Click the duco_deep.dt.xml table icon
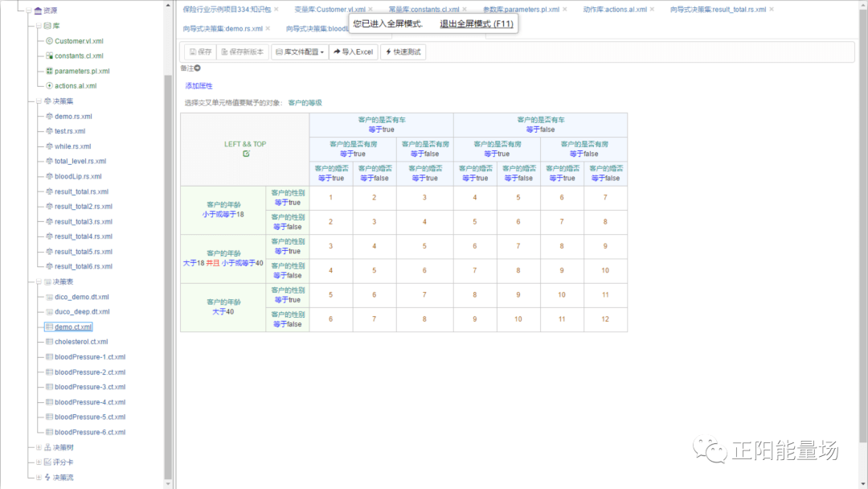 click(49, 312)
